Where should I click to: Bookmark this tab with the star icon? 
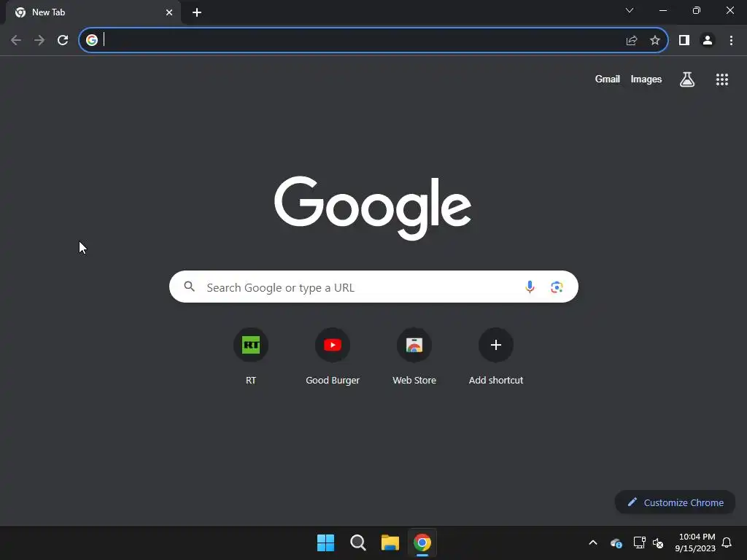655,41
